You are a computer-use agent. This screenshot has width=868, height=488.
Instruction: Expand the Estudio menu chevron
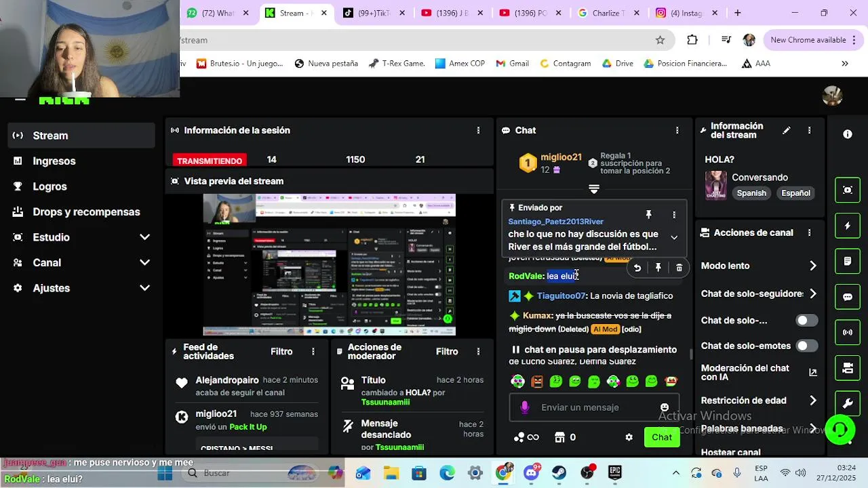pos(144,237)
